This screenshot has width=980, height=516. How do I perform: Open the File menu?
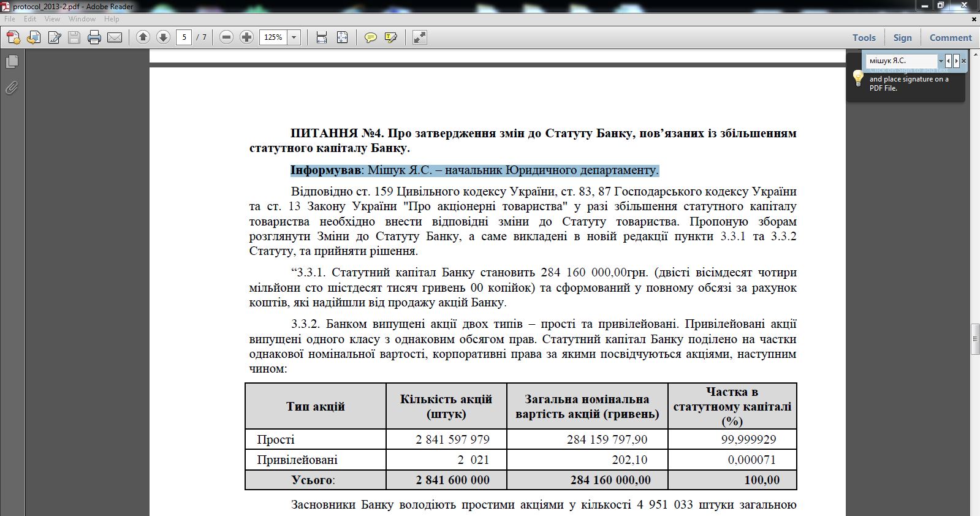10,19
